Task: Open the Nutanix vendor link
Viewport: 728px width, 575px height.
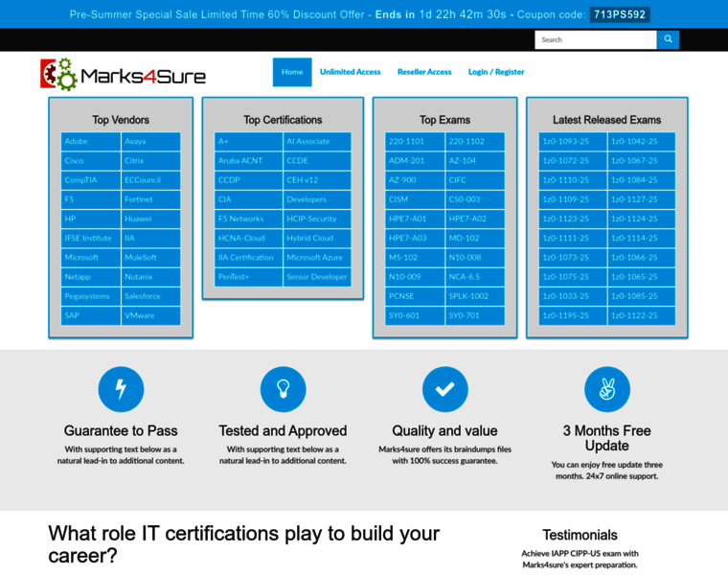Action: [x=151, y=277]
